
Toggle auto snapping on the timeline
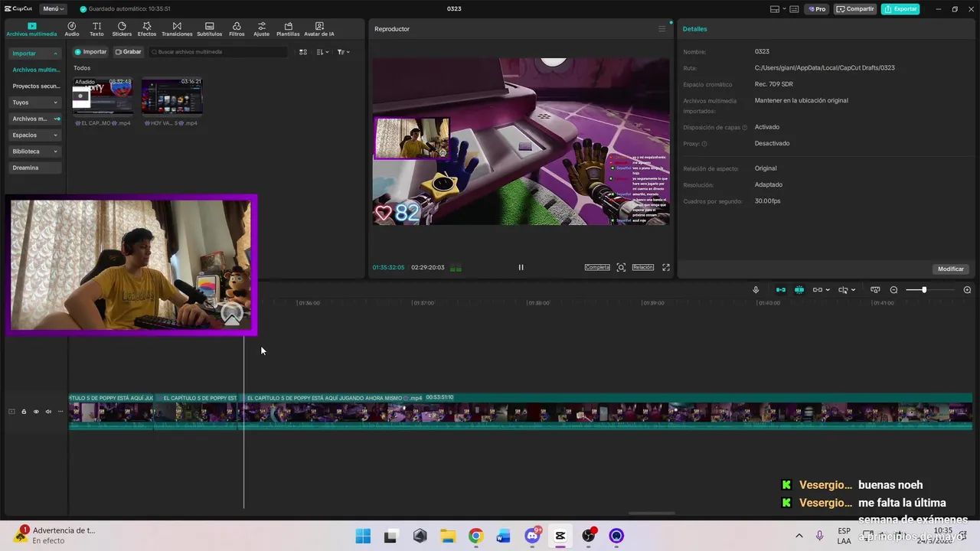(799, 290)
